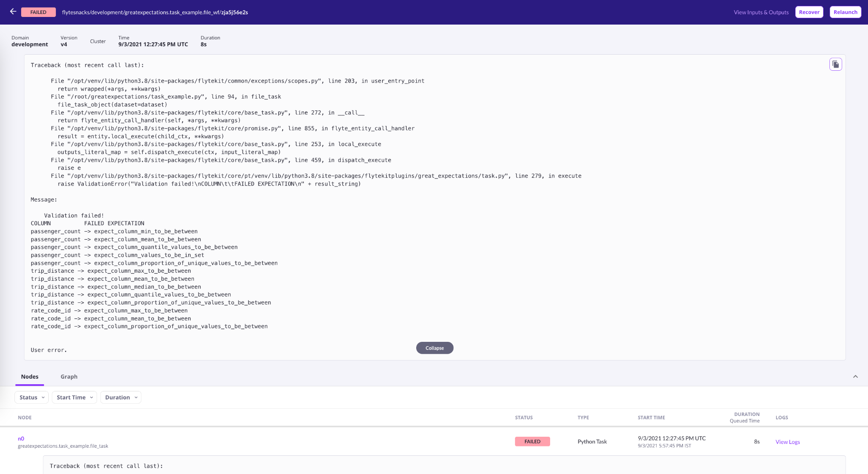
Task: Select the Nodes tab
Action: coord(29,376)
